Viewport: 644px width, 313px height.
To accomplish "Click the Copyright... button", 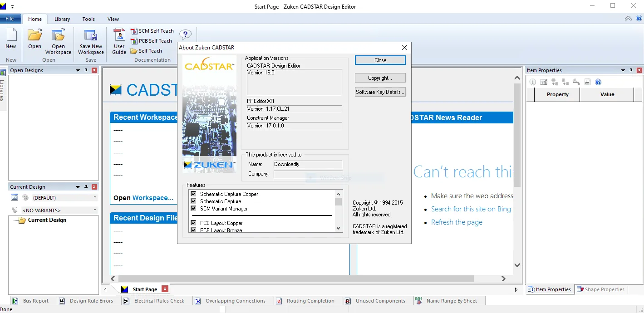I will (x=380, y=78).
